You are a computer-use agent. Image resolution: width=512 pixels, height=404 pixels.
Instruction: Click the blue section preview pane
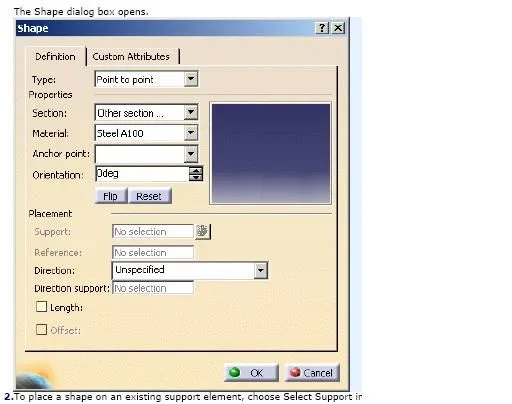click(x=271, y=153)
